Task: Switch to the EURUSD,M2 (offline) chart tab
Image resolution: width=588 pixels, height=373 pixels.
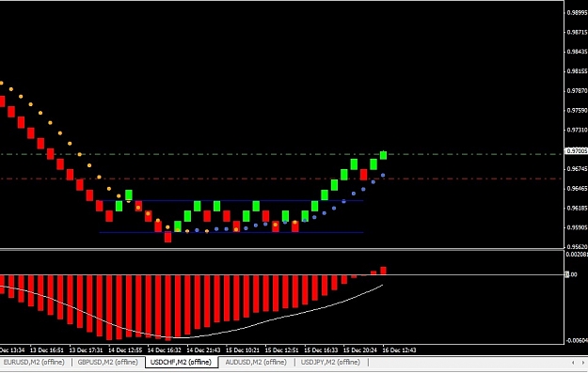Action: pyautogui.click(x=34, y=362)
